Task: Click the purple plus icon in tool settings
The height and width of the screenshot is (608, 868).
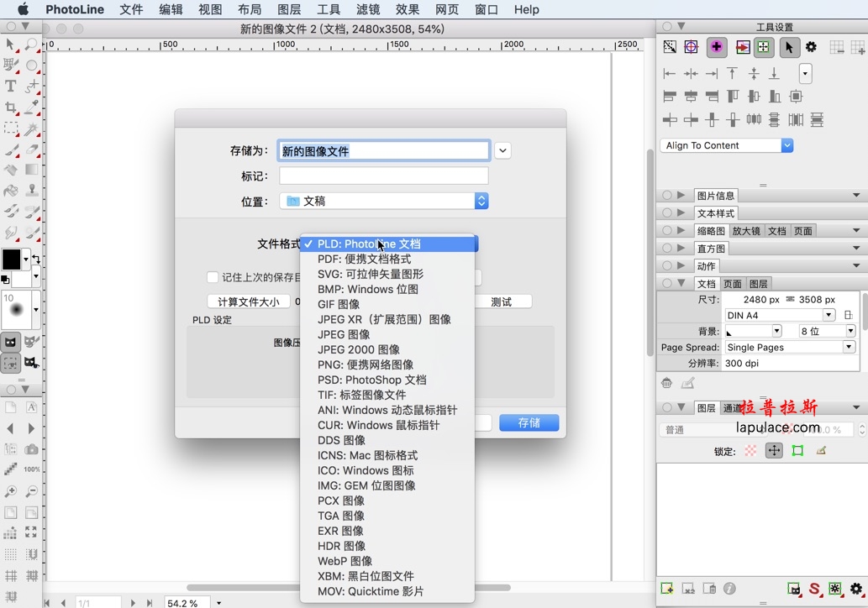Action: point(716,47)
